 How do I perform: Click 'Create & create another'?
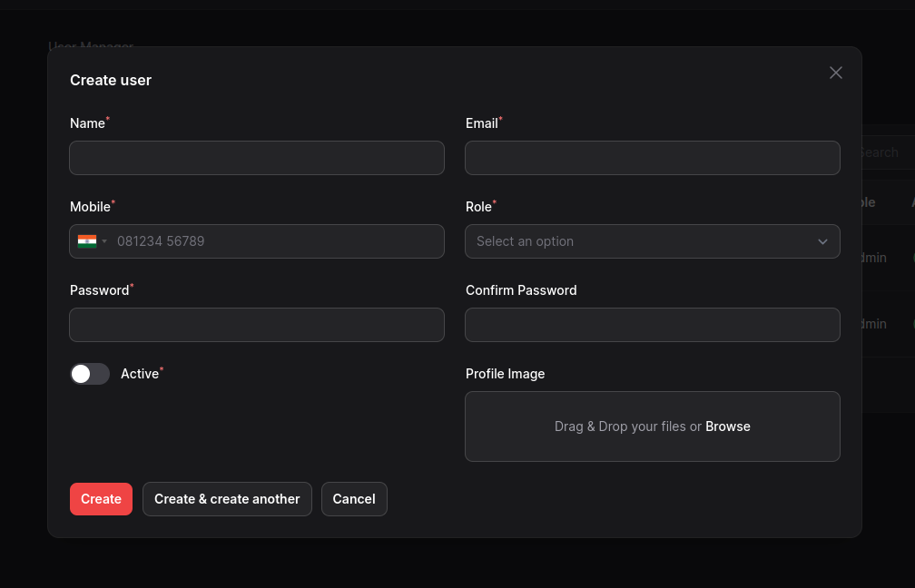pos(227,499)
